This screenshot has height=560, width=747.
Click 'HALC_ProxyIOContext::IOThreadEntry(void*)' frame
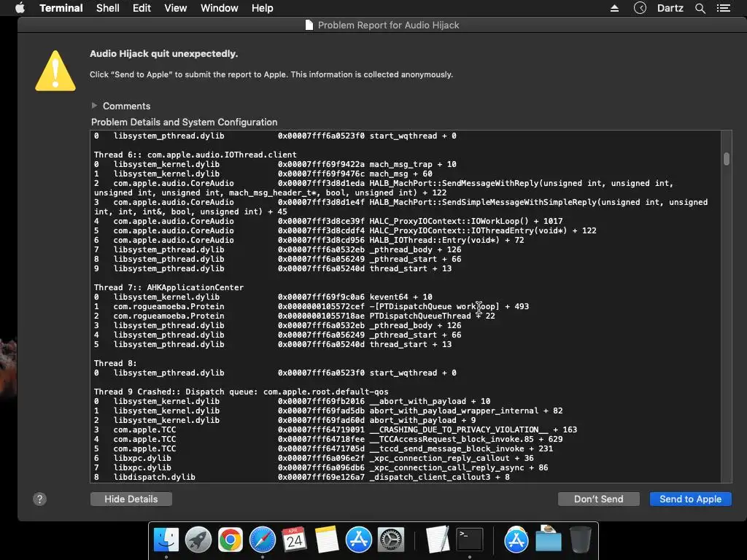coord(468,230)
